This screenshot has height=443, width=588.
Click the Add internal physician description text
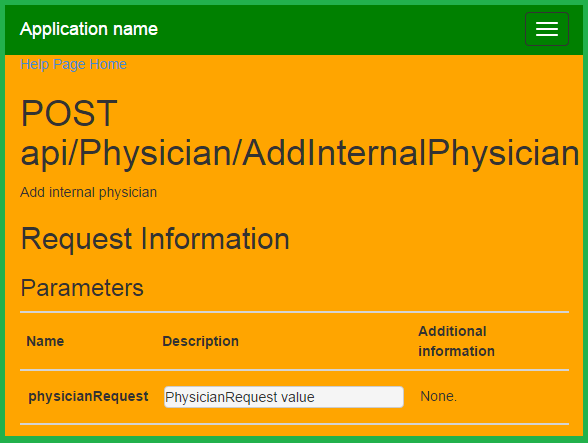click(x=88, y=192)
